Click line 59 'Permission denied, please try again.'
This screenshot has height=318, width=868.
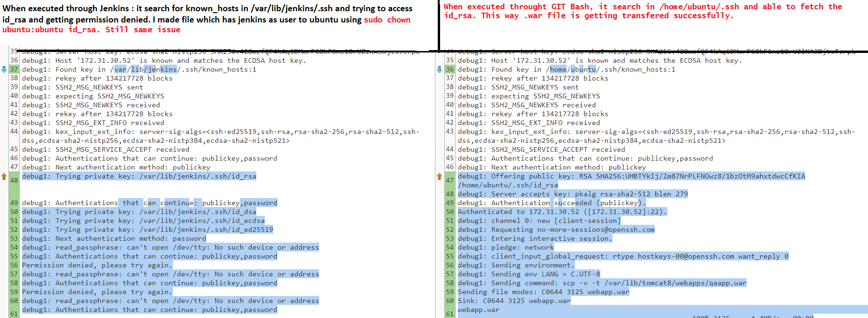pyautogui.click(x=97, y=292)
